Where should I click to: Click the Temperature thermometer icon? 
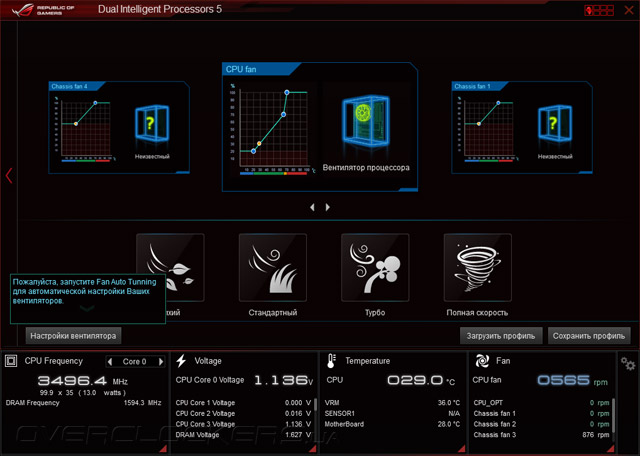[x=331, y=361]
